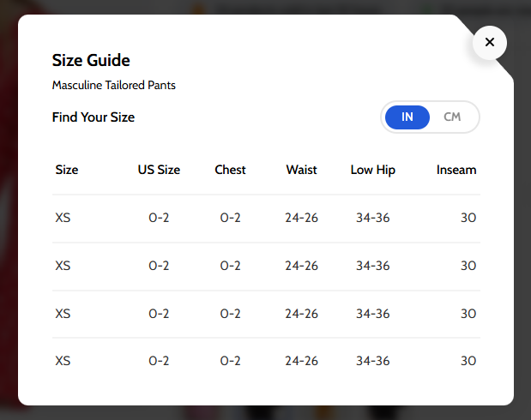
Task: Select XS in the first table row
Action: [63, 218]
